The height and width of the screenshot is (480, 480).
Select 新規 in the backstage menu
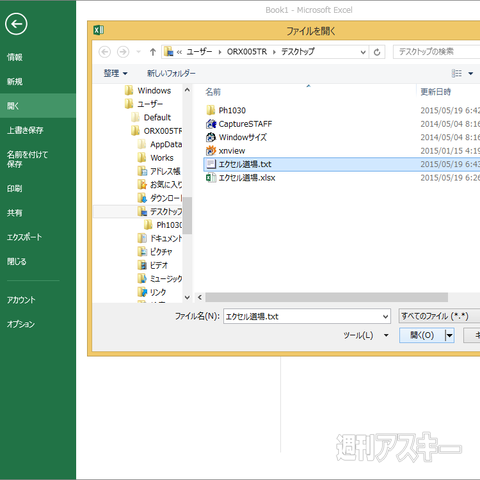click(x=15, y=82)
